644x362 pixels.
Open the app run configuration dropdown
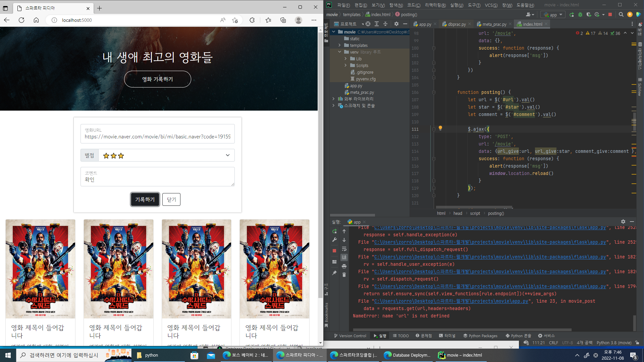[553, 15]
